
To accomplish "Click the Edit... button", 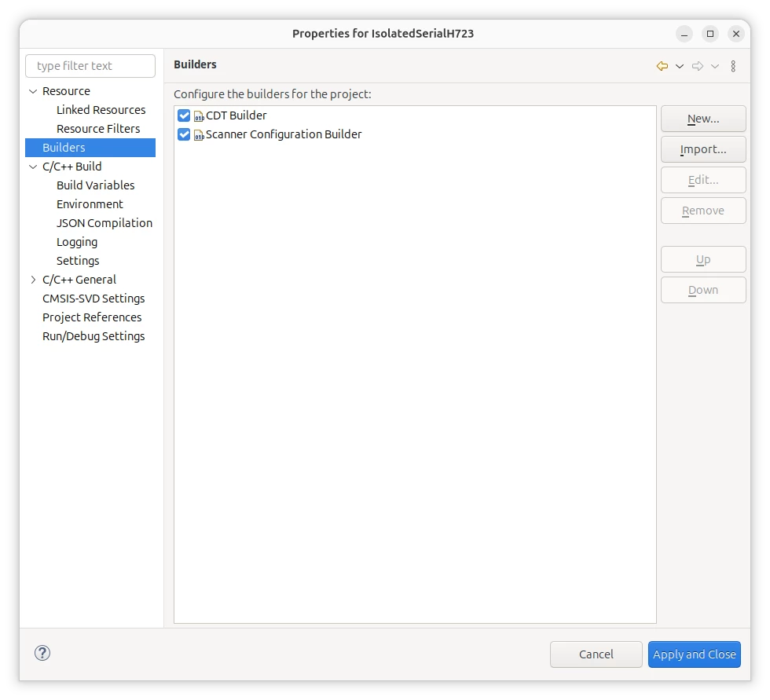I will tap(703, 180).
